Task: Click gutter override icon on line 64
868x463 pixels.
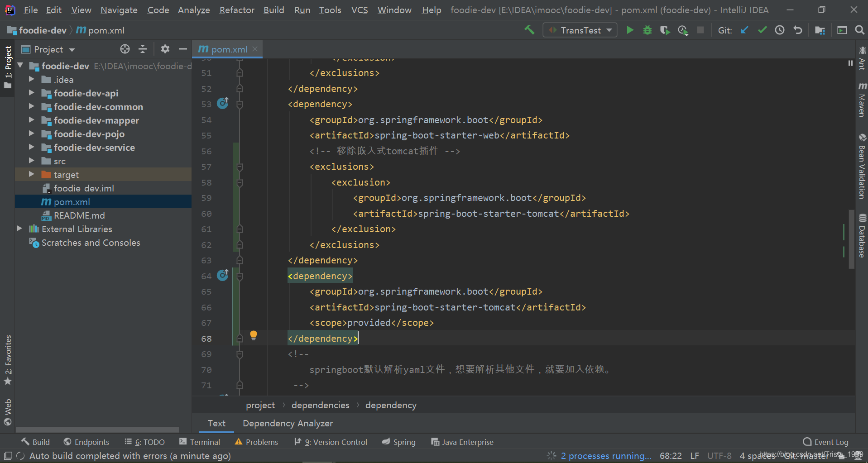Action: coord(223,275)
